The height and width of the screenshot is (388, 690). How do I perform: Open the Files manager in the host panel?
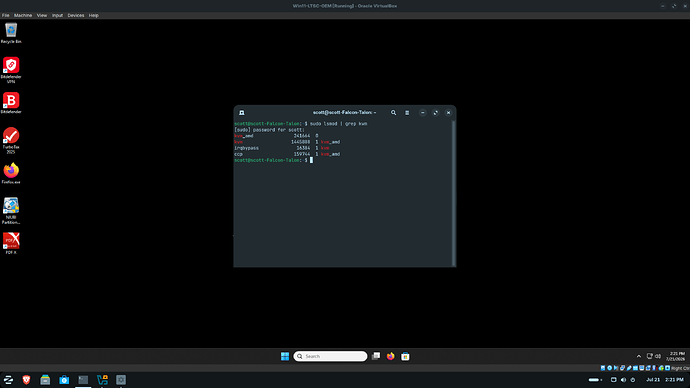(x=45, y=380)
